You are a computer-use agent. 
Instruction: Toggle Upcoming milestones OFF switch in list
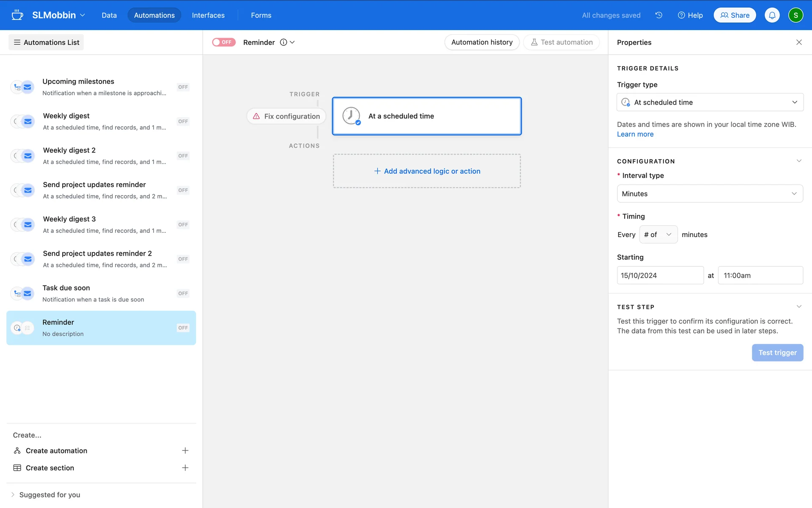(183, 87)
